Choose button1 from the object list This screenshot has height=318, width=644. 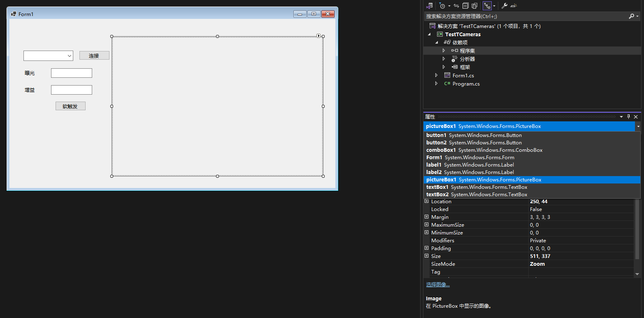[532, 135]
